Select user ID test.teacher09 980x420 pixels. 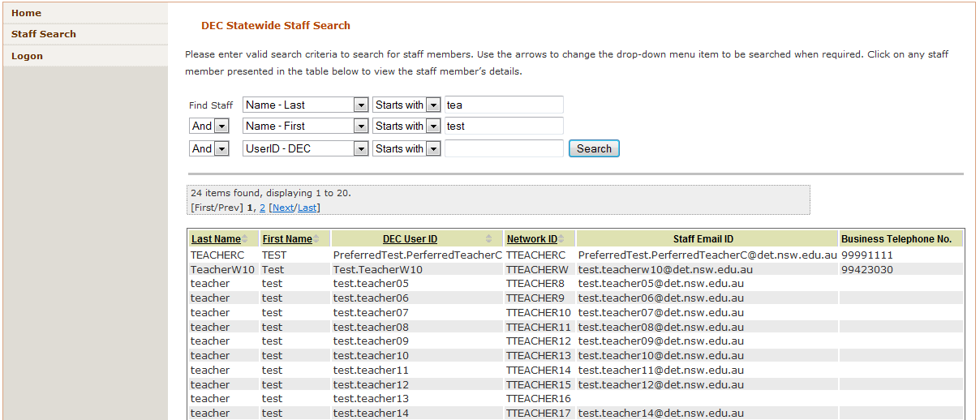pyautogui.click(x=371, y=341)
